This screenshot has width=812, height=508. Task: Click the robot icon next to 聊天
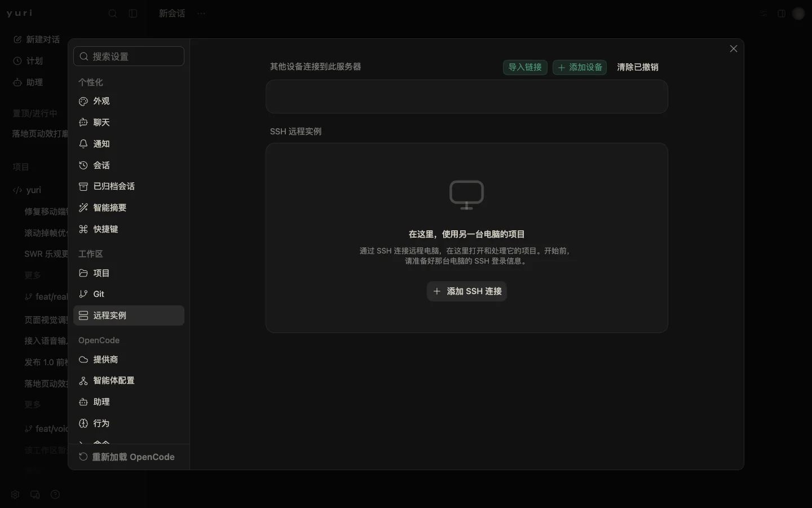pos(83,122)
